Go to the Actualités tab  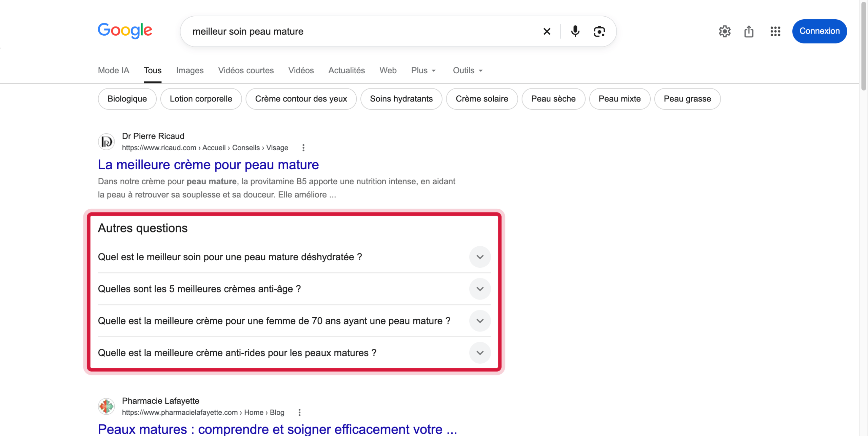click(346, 70)
